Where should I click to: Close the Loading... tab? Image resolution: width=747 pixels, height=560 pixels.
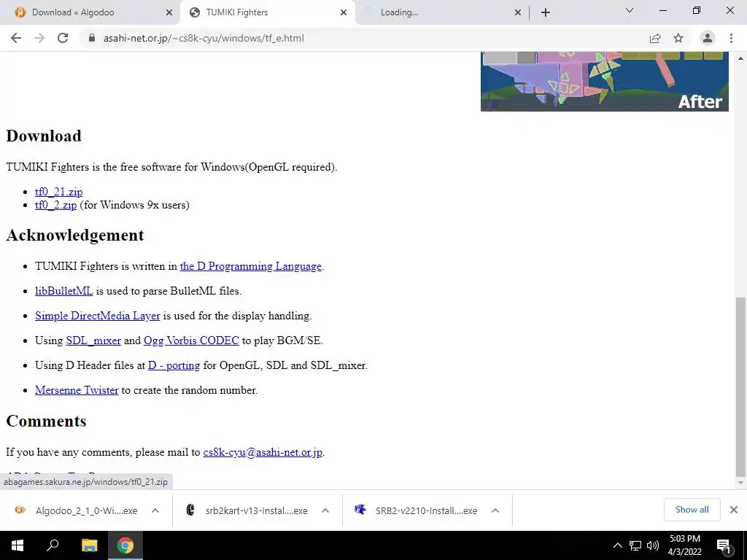click(518, 12)
